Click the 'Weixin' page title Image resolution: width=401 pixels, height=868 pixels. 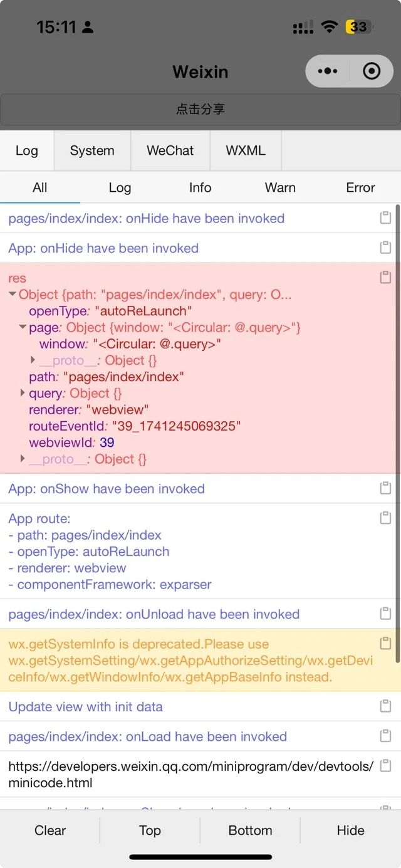(x=200, y=72)
